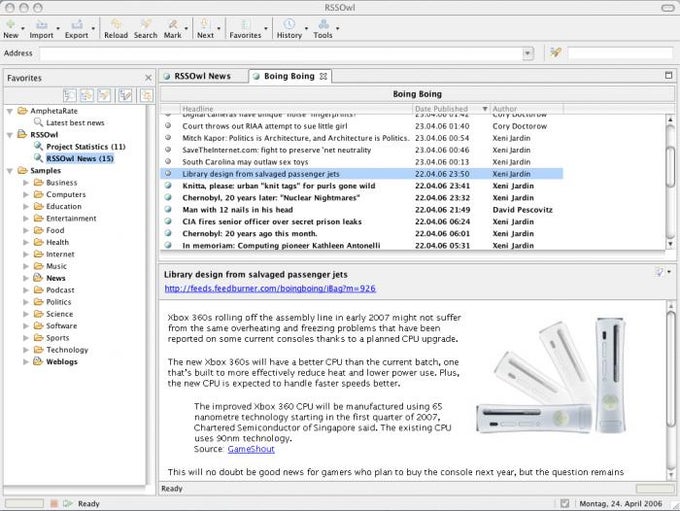The height and width of the screenshot is (511, 680).
Task: Click the search icon beside the address bar
Action: click(x=556, y=53)
